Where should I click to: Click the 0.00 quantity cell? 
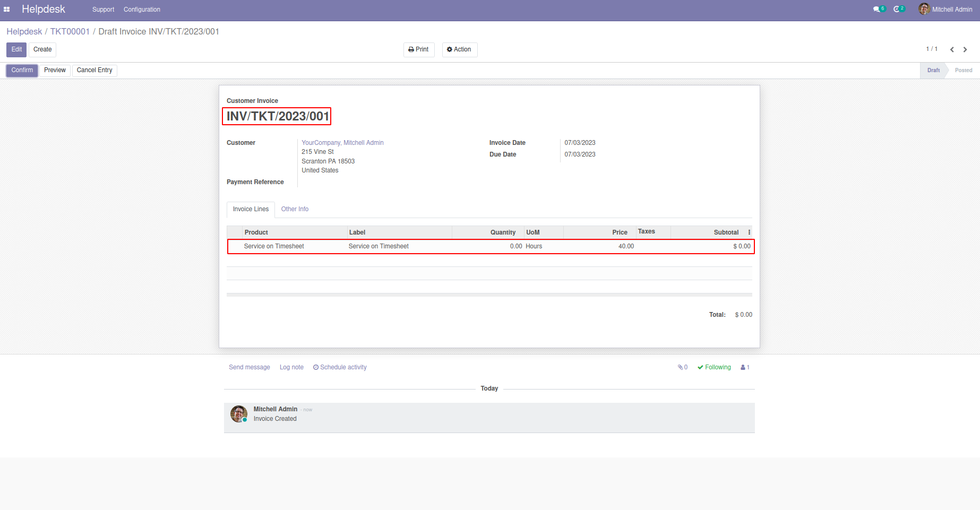(488, 246)
